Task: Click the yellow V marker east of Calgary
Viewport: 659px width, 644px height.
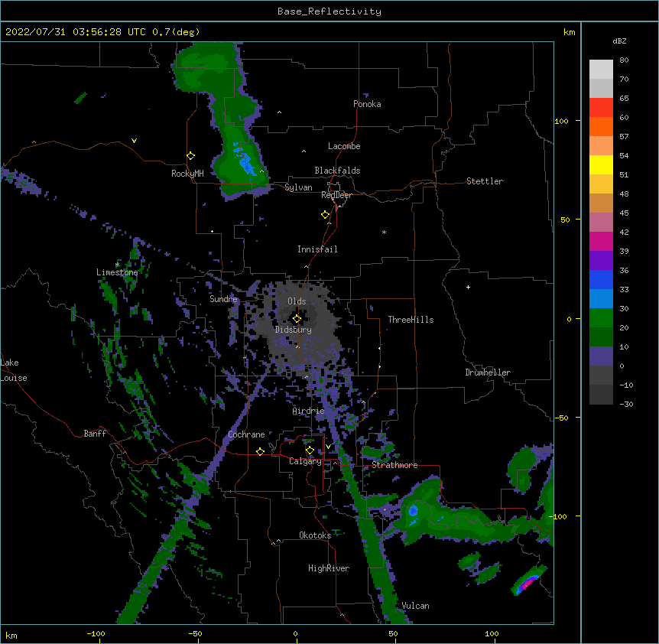Action: pos(328,447)
